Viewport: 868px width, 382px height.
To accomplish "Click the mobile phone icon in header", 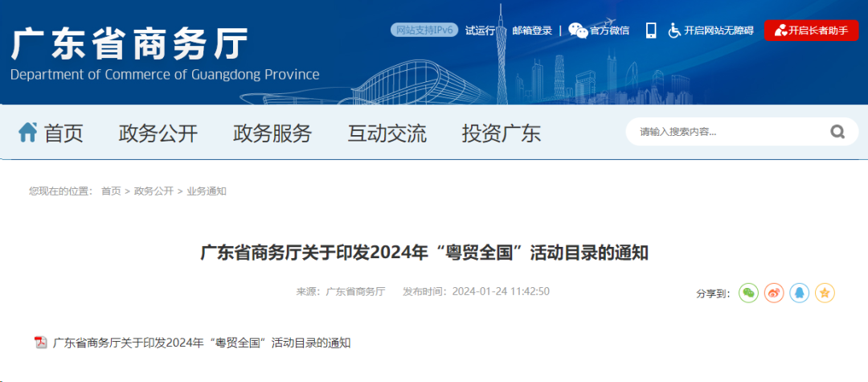I will 651,31.
